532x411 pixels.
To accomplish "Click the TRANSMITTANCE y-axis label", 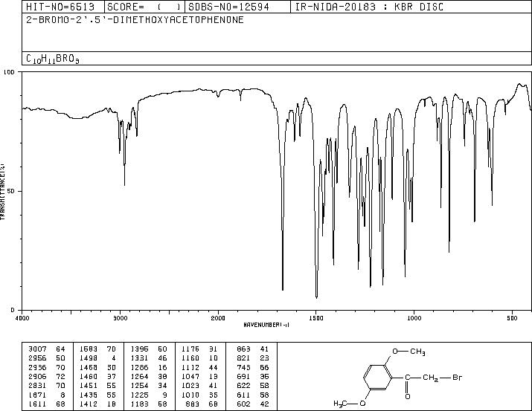I will click(2, 192).
